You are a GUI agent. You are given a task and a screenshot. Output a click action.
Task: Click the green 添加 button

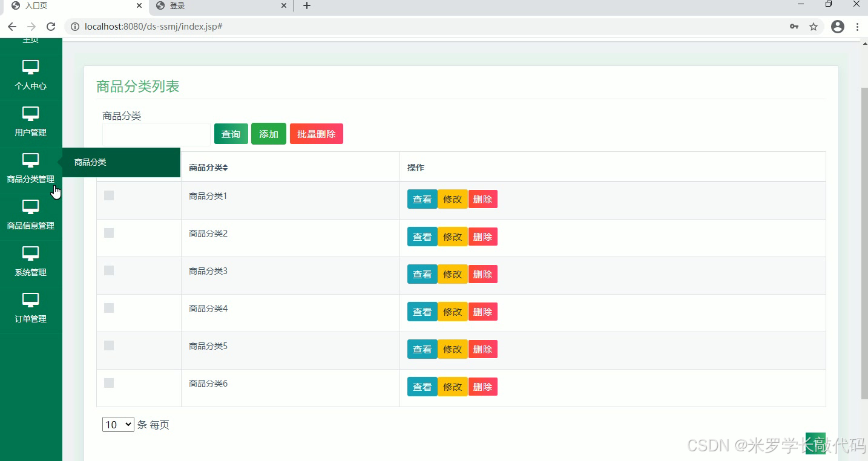coord(269,134)
